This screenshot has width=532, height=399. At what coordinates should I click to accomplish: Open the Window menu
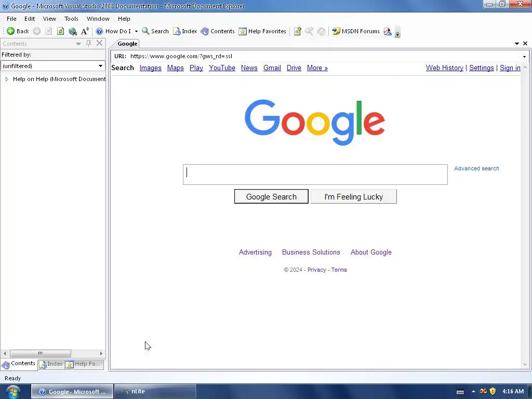(98, 19)
